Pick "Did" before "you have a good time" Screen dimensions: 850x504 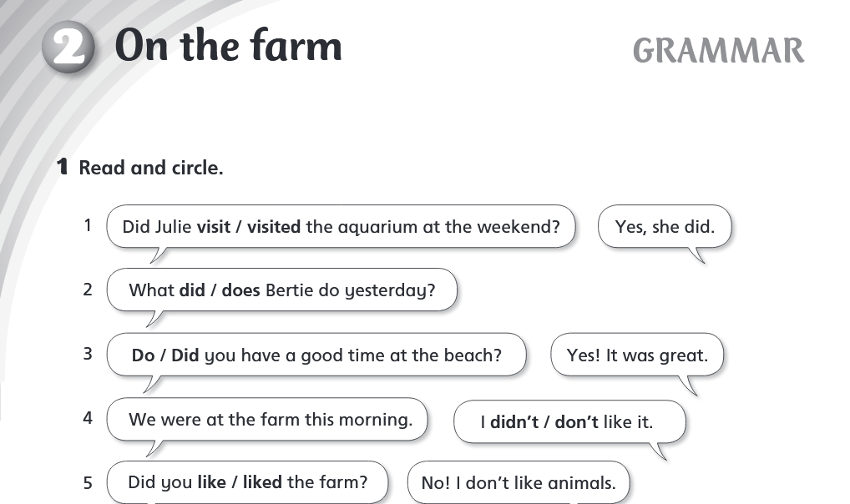(x=185, y=355)
